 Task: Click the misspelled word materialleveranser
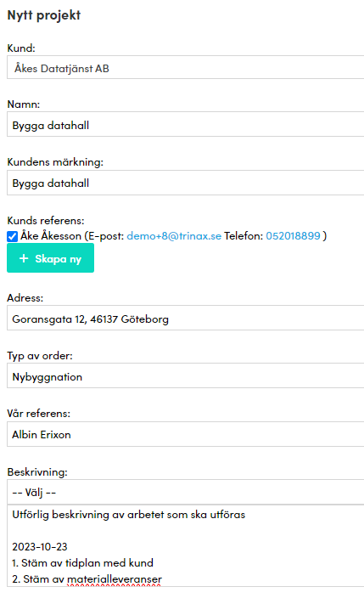coord(115,579)
